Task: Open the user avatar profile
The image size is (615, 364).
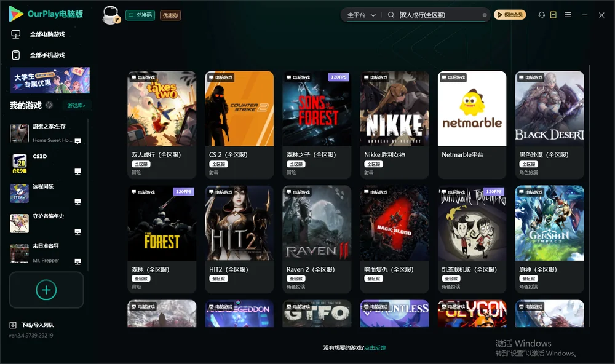Action: click(111, 15)
